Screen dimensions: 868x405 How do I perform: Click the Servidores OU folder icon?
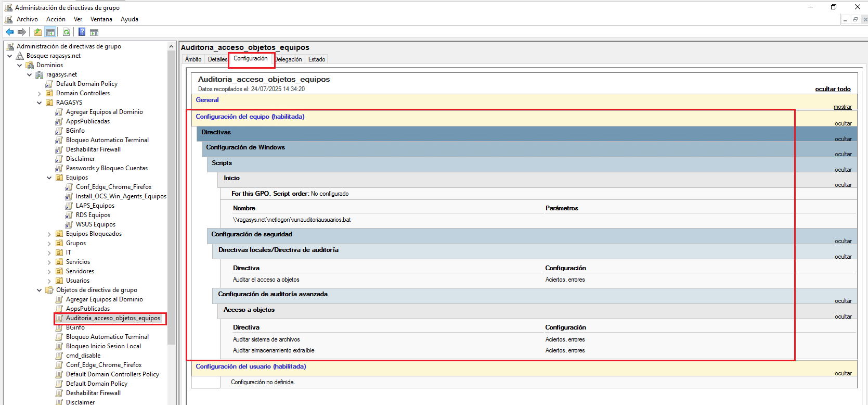tap(59, 271)
